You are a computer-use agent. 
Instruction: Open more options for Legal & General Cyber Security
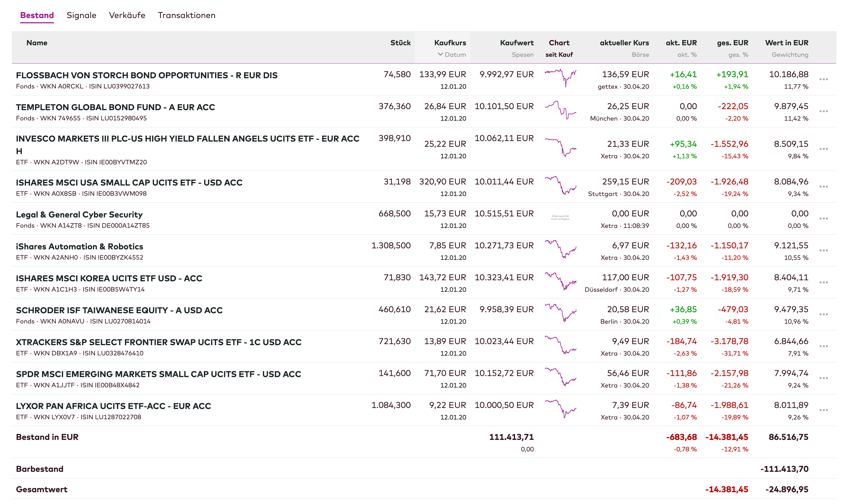tap(823, 219)
